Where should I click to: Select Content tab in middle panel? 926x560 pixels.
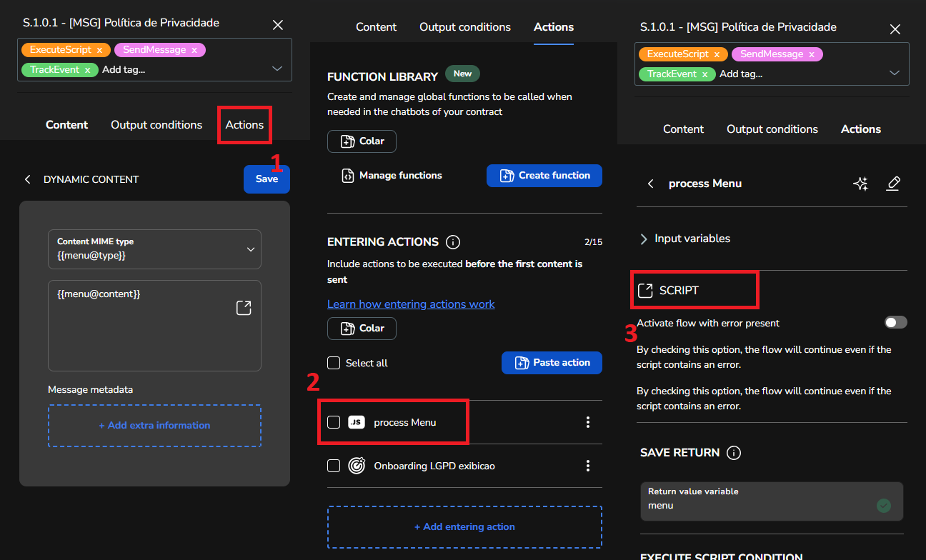click(x=377, y=27)
